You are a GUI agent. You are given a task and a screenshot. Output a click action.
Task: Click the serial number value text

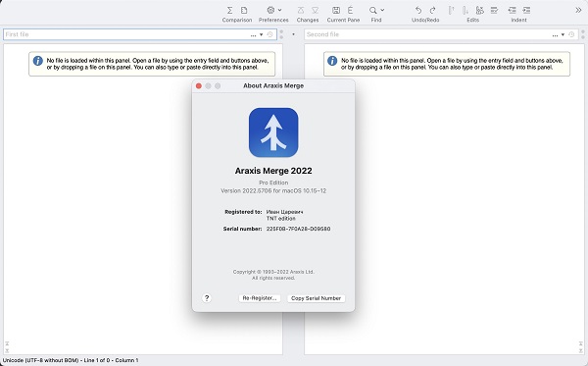pos(299,229)
